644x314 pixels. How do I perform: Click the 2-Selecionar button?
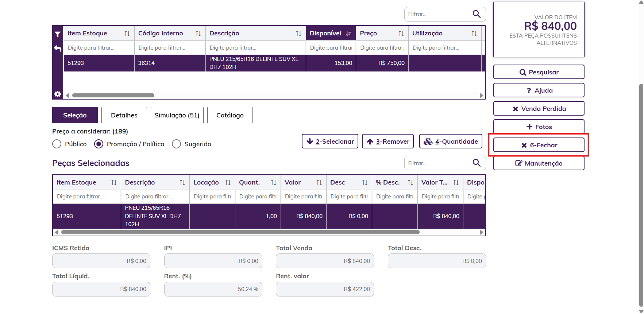pyautogui.click(x=330, y=142)
